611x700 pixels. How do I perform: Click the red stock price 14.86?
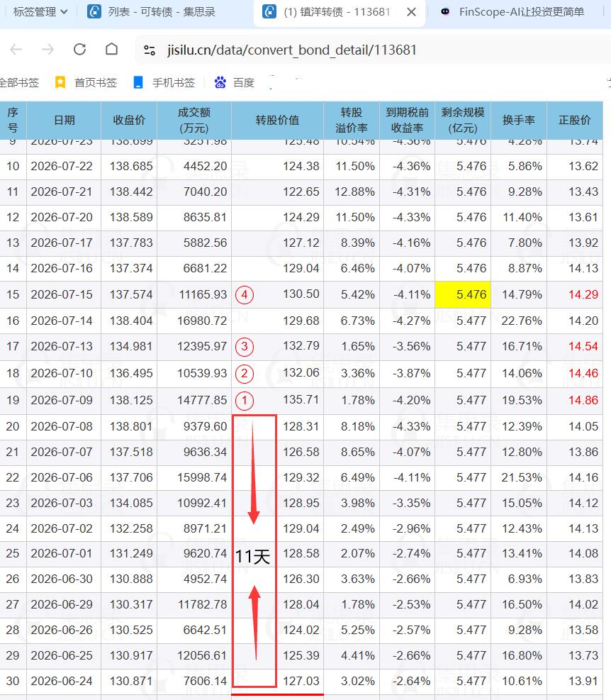pos(583,401)
